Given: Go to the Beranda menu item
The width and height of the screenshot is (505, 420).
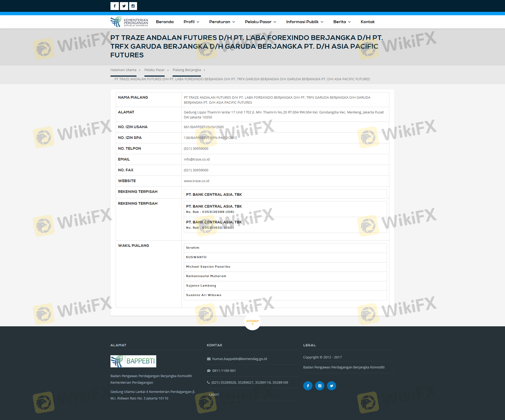Looking at the screenshot, I should click(165, 22).
